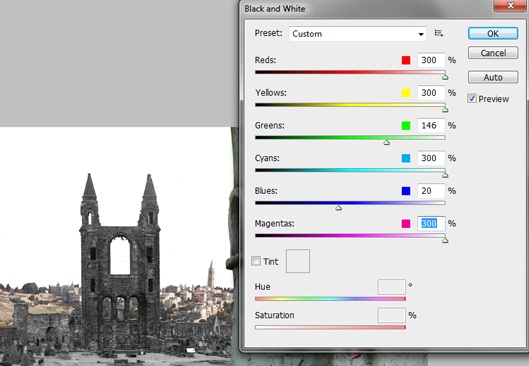Click the Hue value field

391,287
